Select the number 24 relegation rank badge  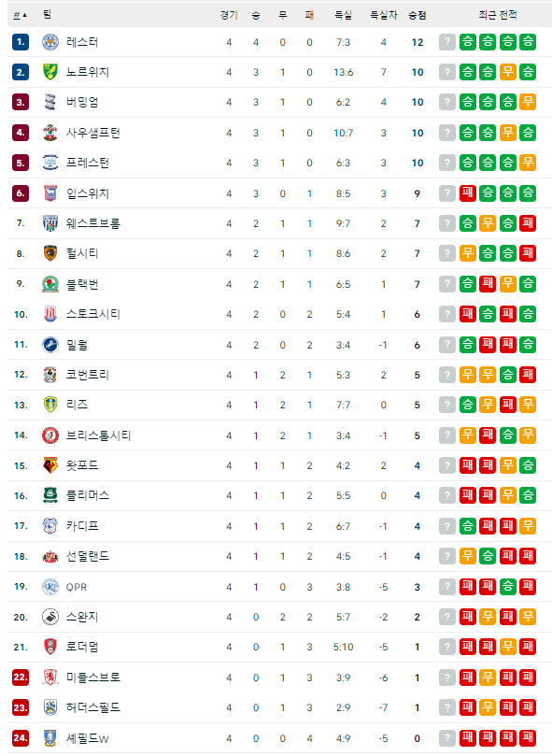pyautogui.click(x=21, y=737)
